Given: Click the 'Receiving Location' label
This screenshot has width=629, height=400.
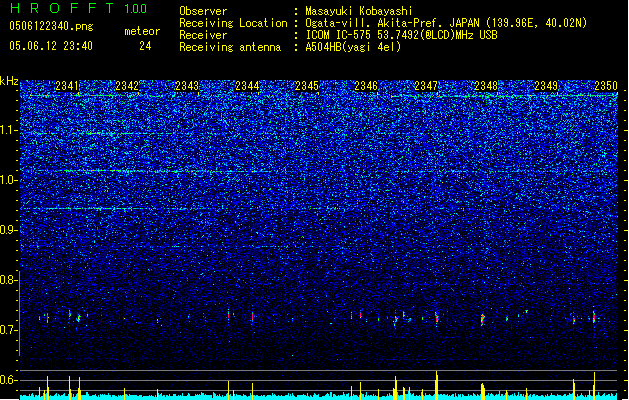Looking at the screenshot, I should (233, 23).
